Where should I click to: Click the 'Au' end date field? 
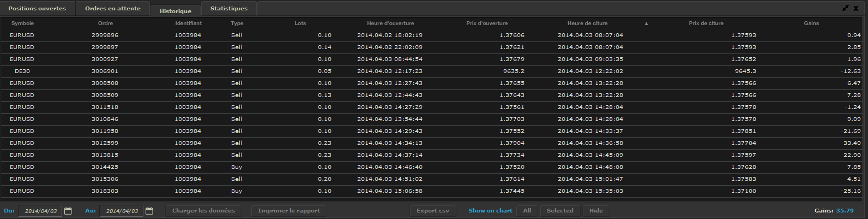pos(122,211)
